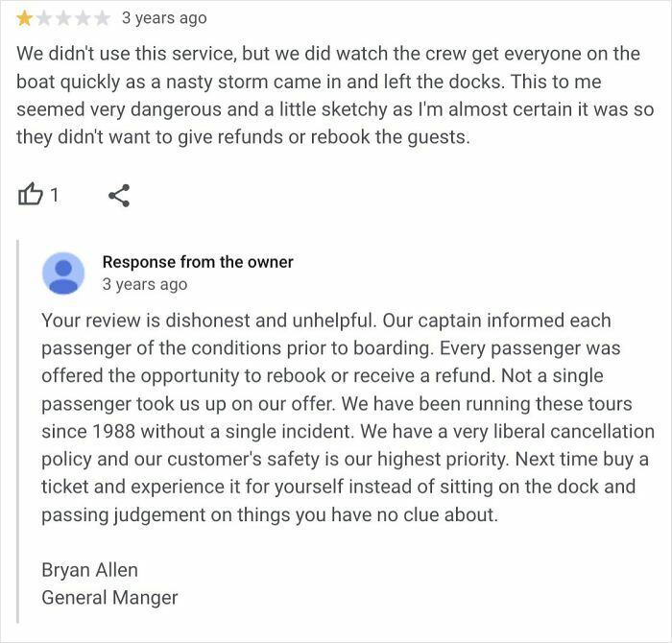Click the like count number "1"
The width and height of the screenshot is (672, 643).
click(x=55, y=196)
